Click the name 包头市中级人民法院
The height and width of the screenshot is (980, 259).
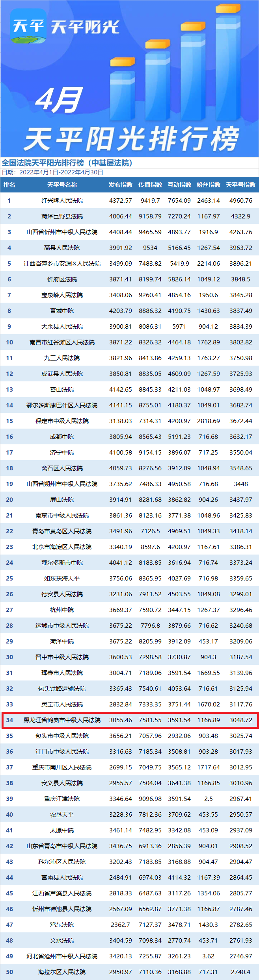click(x=62, y=736)
